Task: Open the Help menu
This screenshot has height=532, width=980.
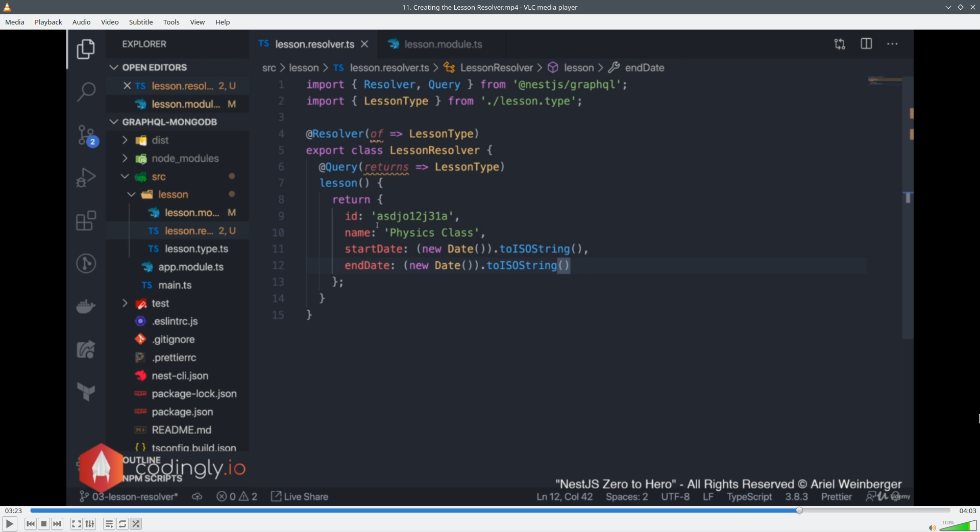Action: [x=223, y=22]
